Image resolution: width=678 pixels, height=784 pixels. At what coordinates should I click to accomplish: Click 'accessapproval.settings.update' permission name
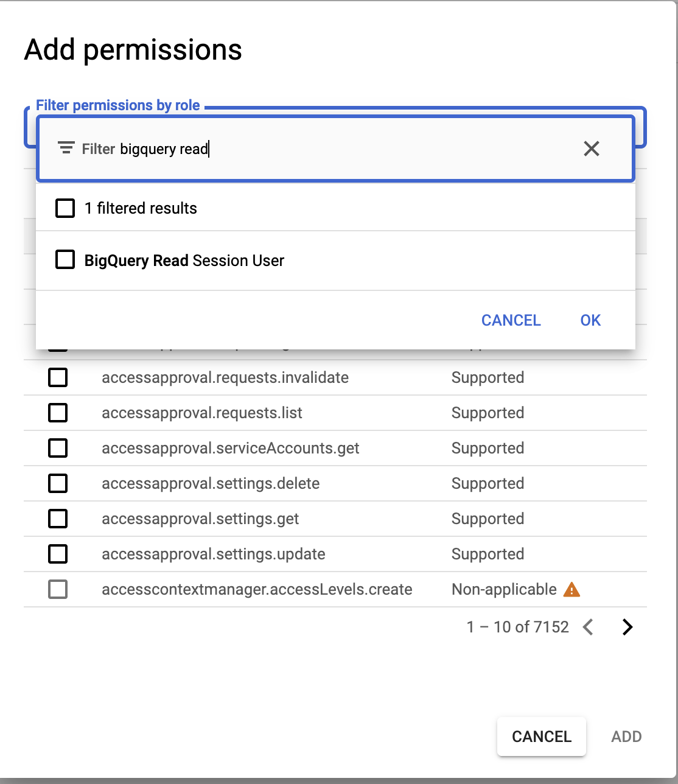click(x=214, y=554)
